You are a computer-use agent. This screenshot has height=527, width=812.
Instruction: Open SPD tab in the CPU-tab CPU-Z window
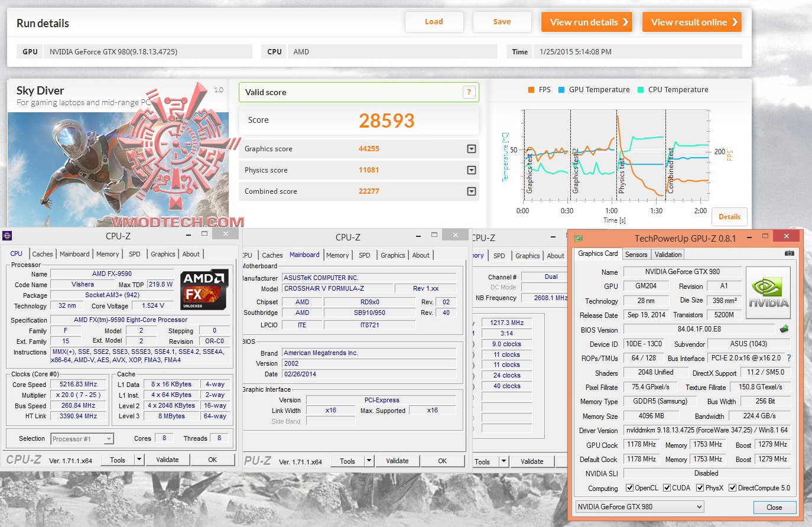click(135, 254)
